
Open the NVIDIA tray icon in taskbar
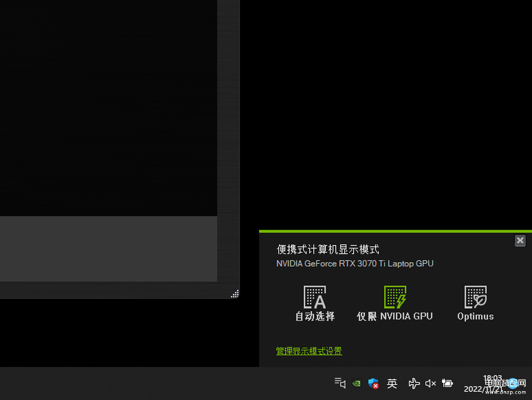356,383
